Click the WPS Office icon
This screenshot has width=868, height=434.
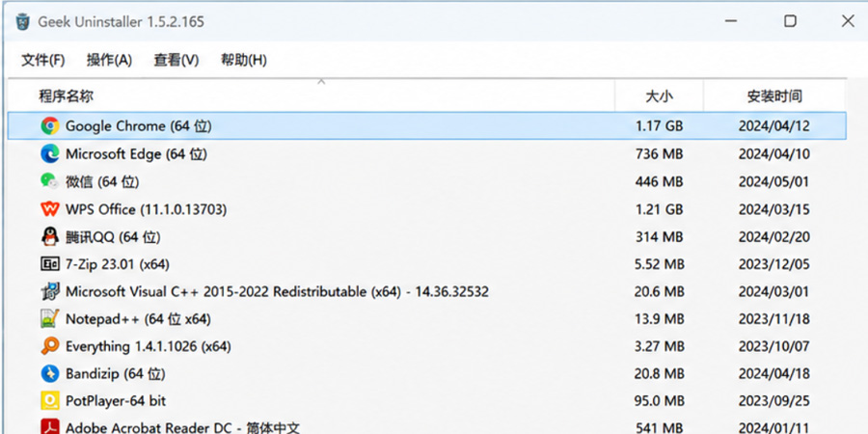click(50, 209)
